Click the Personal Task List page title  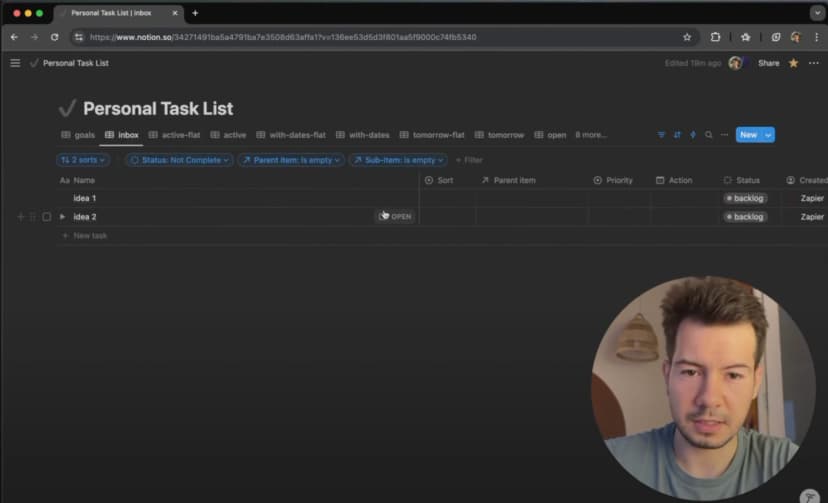click(x=158, y=109)
